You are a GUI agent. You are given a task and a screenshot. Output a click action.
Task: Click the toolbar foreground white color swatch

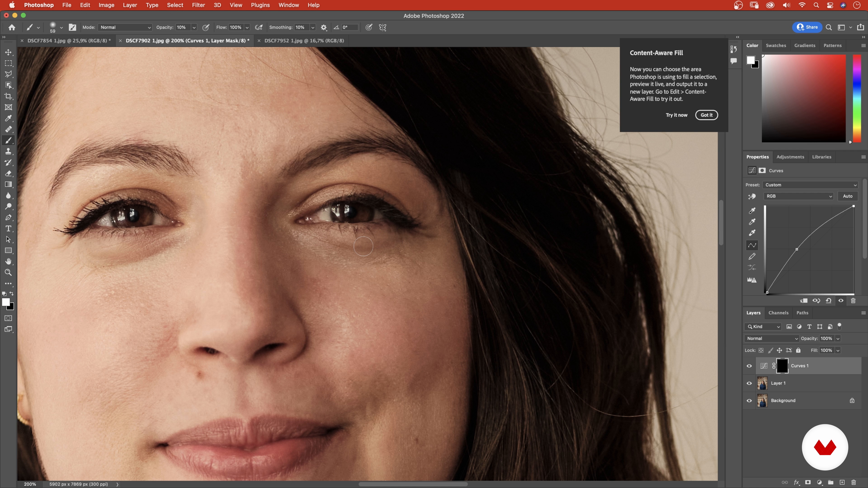pos(6,302)
